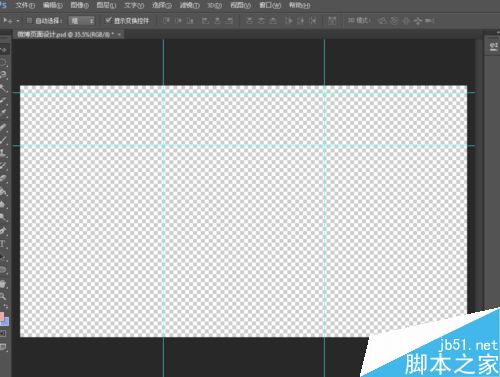Select the Clone Stamp tool
This screenshot has width=500, height=377.
(3, 153)
